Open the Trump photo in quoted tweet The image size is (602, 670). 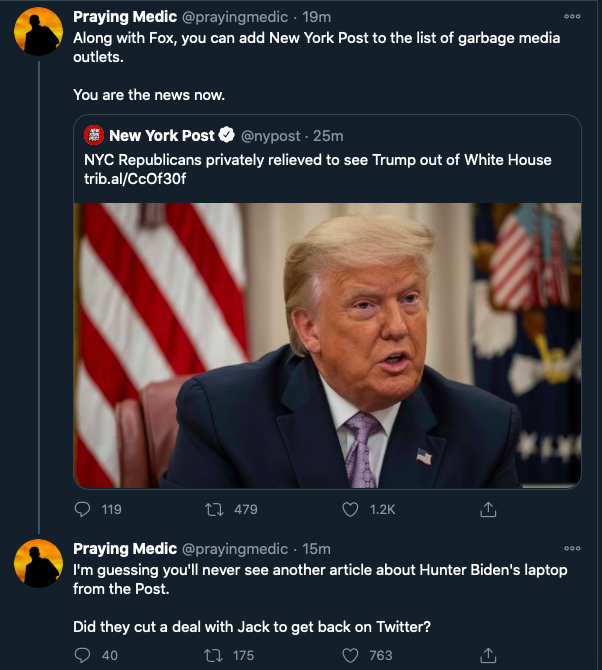coord(327,345)
